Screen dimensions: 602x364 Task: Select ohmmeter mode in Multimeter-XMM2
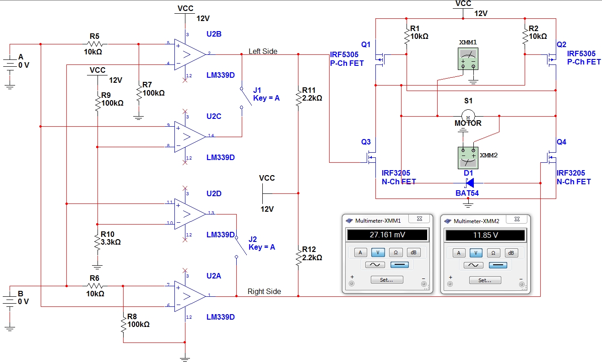point(494,252)
